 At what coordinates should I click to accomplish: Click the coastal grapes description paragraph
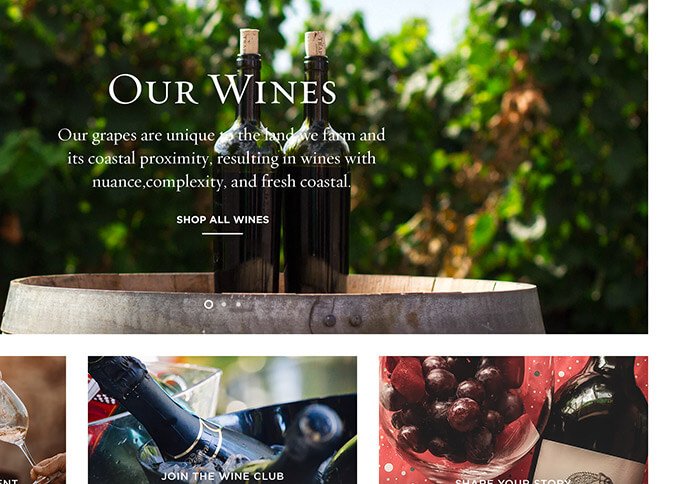click(x=222, y=158)
